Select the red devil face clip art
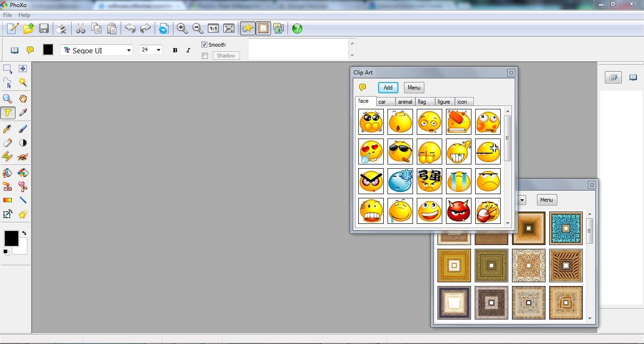Viewport: 644px width, 344px height. coord(458,211)
